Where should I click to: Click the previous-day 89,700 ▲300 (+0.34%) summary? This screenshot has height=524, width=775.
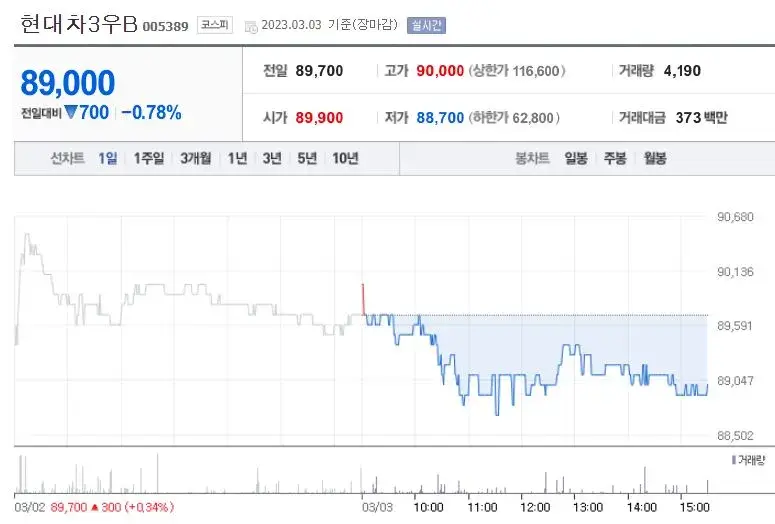click(x=112, y=507)
